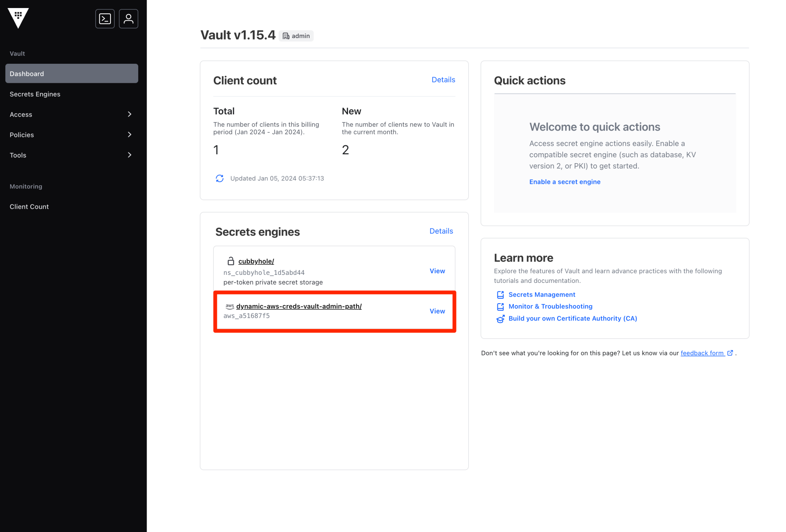Expand the Policies sidebar section
Image resolution: width=786 pixels, height=532 pixels.
(x=130, y=134)
